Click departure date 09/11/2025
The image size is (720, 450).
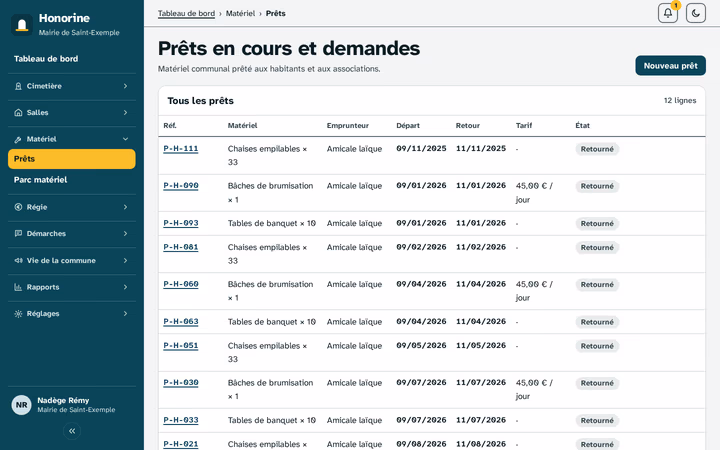pyautogui.click(x=421, y=149)
